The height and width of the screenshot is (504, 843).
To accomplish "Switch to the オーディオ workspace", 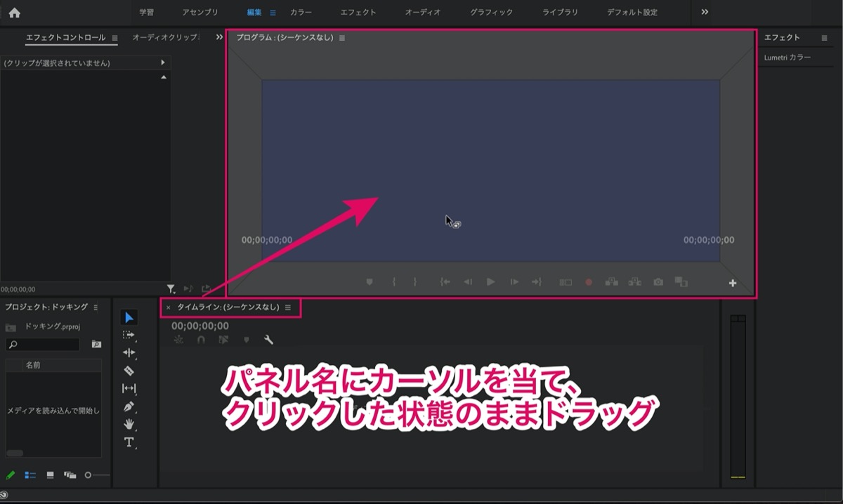I will click(422, 13).
